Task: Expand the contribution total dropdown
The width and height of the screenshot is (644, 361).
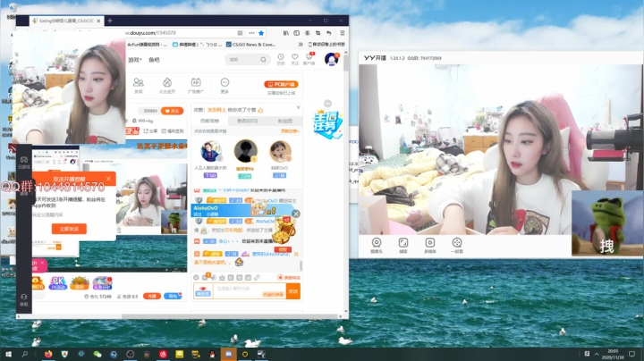Action: click(x=290, y=131)
